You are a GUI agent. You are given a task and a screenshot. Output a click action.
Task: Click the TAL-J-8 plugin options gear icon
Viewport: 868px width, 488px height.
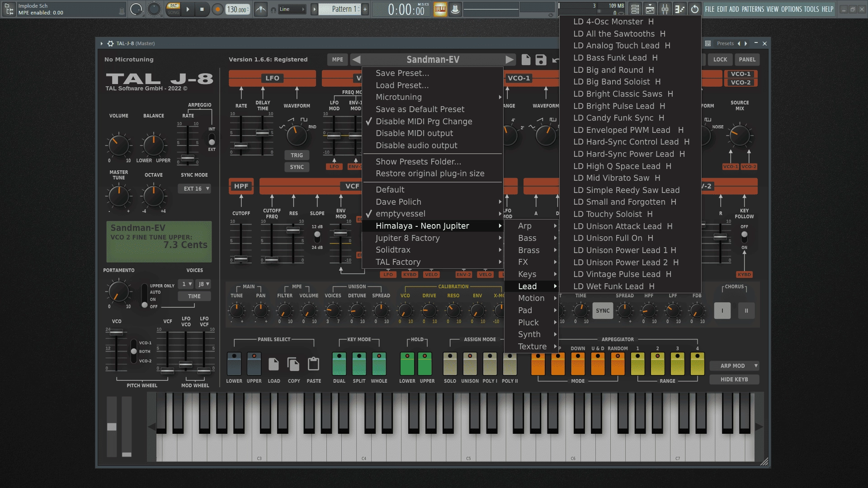pos(110,43)
